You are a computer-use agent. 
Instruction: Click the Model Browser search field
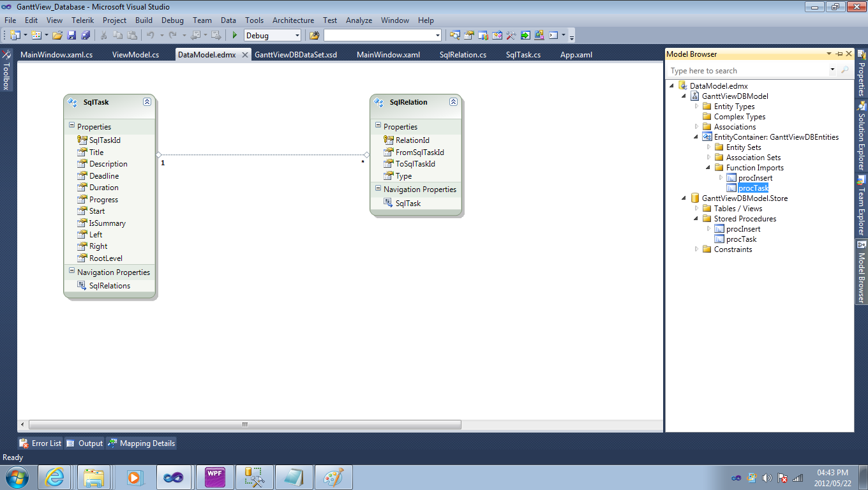(x=748, y=70)
